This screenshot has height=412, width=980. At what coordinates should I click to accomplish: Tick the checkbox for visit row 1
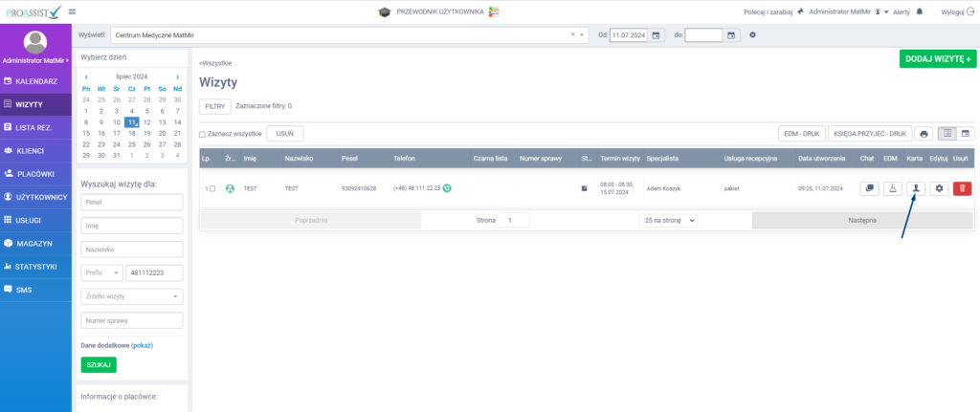[x=212, y=188]
